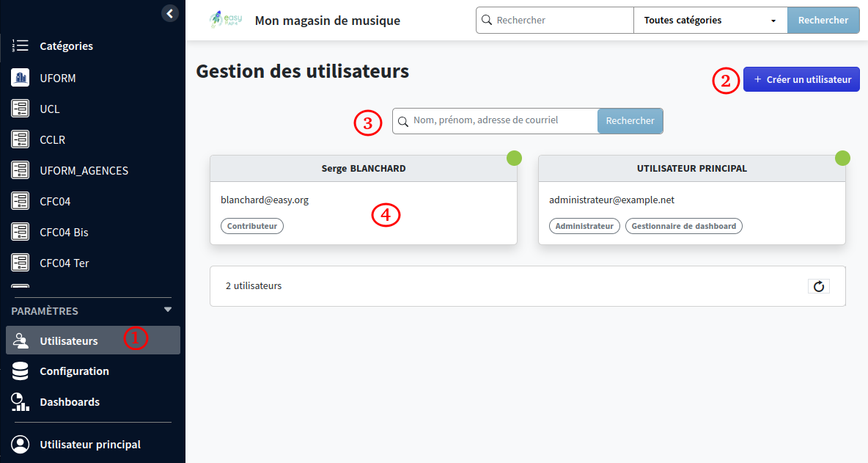Viewport: 868px width, 463px height.
Task: Click the easy logo in the header
Action: coord(224,20)
